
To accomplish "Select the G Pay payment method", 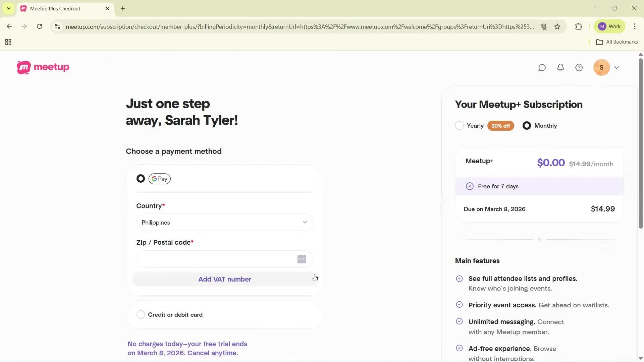I will click(141, 178).
